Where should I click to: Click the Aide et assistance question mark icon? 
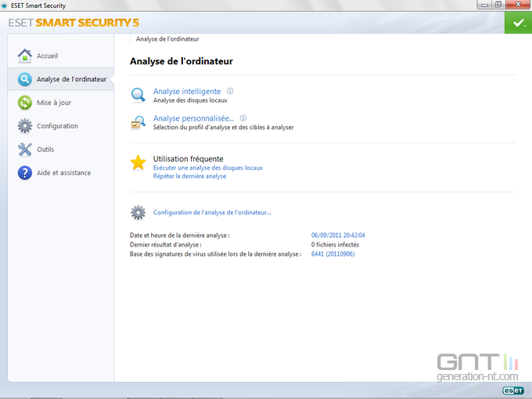25,173
